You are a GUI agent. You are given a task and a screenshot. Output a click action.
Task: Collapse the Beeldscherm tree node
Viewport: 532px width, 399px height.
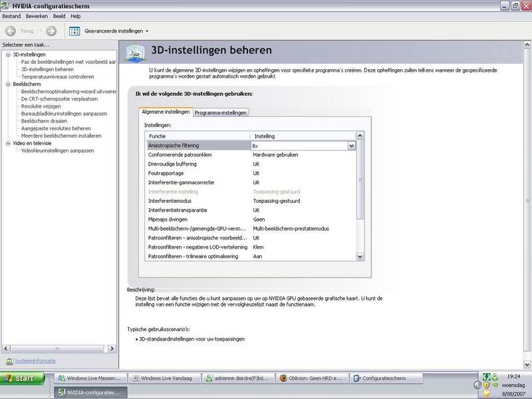(7, 84)
